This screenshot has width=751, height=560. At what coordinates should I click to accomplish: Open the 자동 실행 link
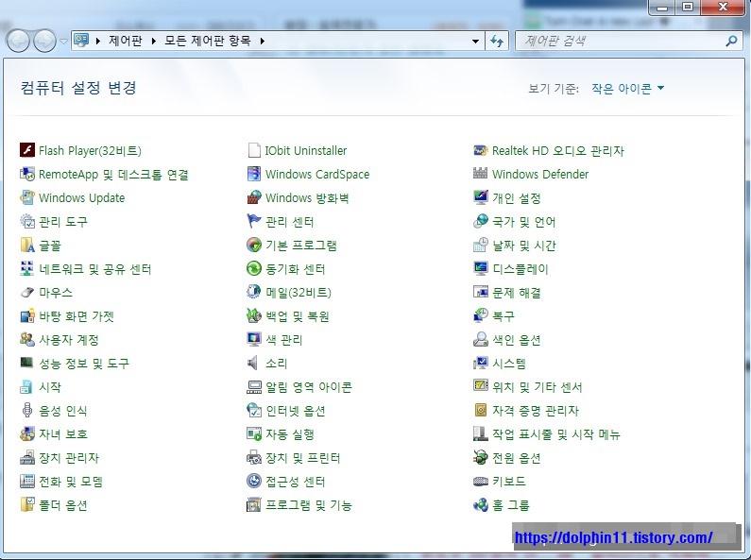(290, 434)
